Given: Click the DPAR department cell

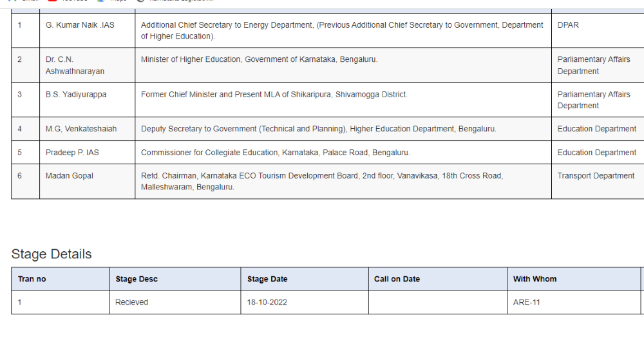Looking at the screenshot, I should click(x=568, y=25).
